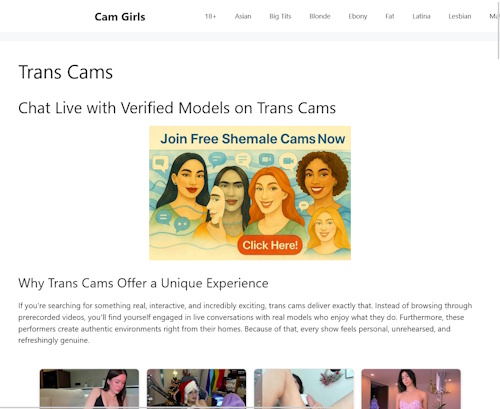
Task: Open the cam thumbnail with Santa hat
Action: click(197, 388)
